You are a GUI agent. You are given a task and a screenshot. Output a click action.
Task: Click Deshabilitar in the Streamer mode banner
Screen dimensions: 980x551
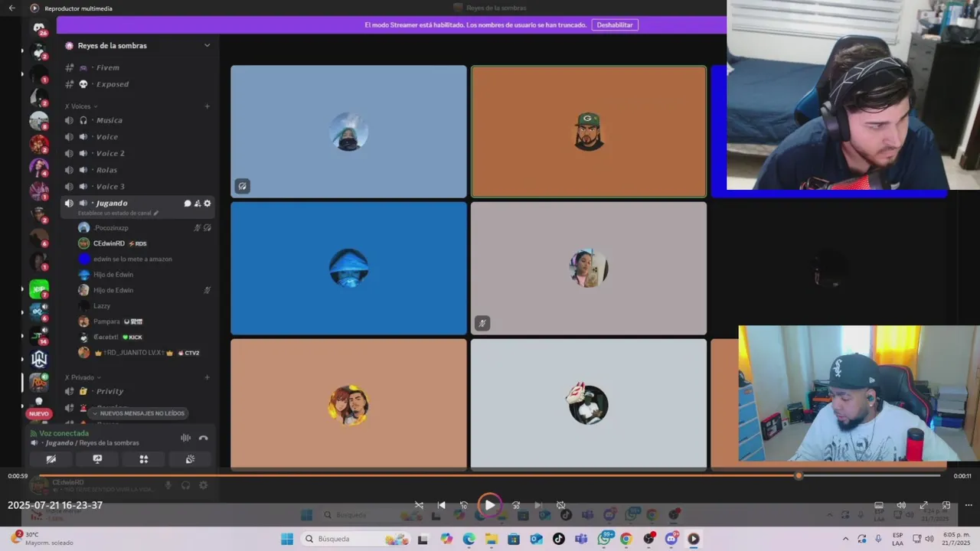coord(615,24)
